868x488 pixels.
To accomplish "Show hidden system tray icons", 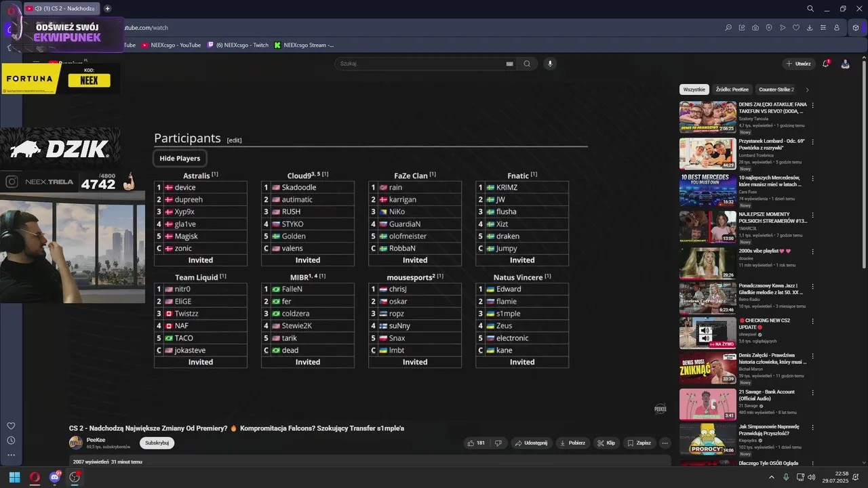I will coord(771,477).
